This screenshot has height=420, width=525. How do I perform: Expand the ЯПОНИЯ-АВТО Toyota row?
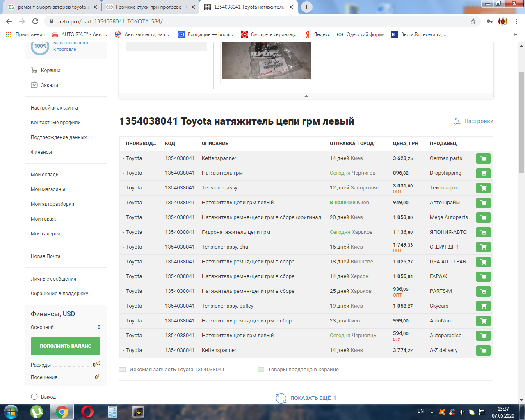(123, 233)
